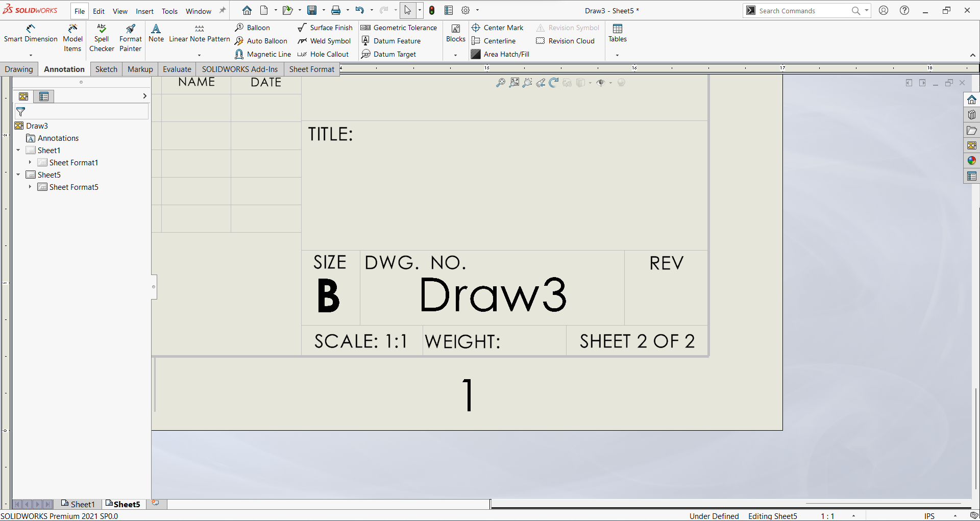Image resolution: width=980 pixels, height=521 pixels.
Task: Click the Save icon in quick toolbar
Action: 311,10
